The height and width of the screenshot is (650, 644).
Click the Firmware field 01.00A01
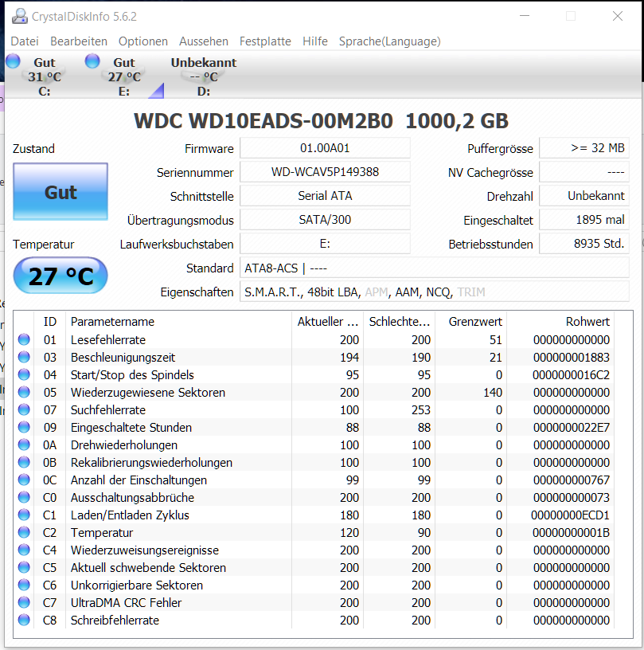tap(325, 148)
